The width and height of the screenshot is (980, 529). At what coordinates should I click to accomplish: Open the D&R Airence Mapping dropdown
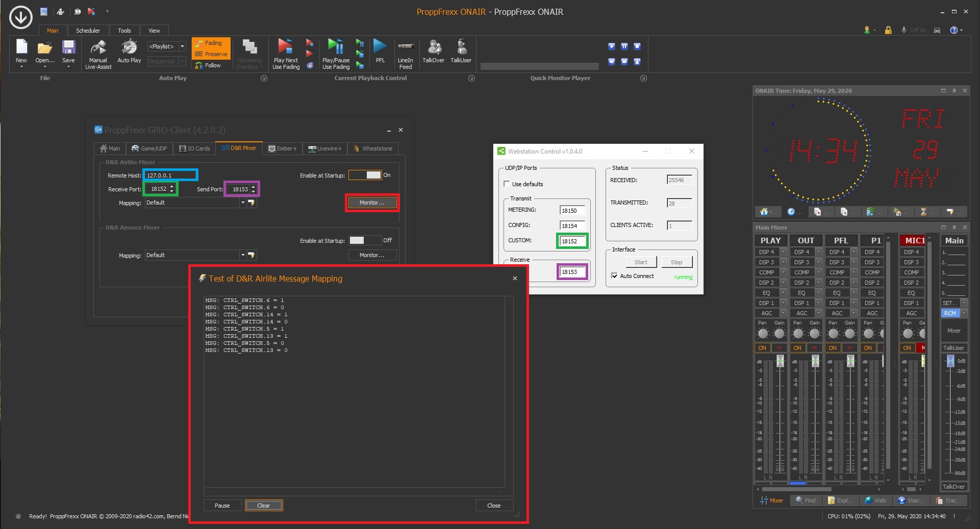coord(243,255)
